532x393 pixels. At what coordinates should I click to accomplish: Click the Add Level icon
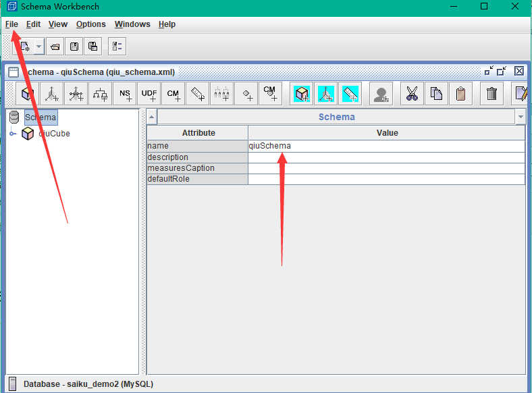tap(221, 94)
